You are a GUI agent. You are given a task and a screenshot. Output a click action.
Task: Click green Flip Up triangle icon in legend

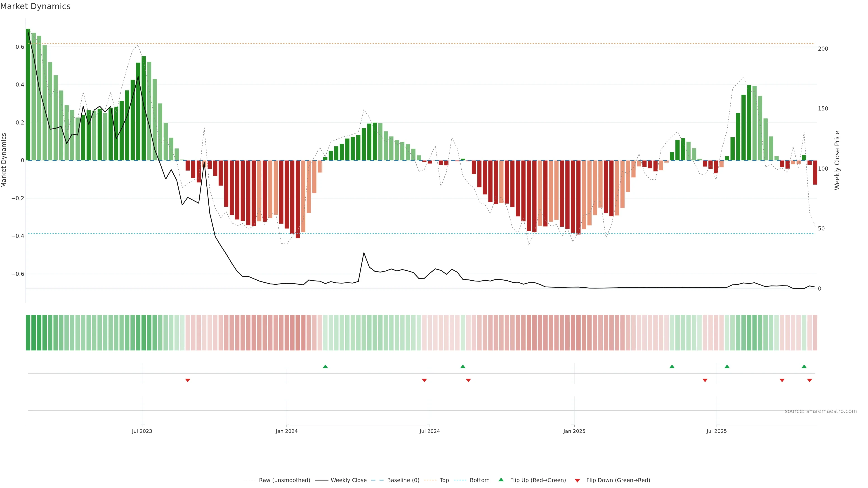[501, 480]
